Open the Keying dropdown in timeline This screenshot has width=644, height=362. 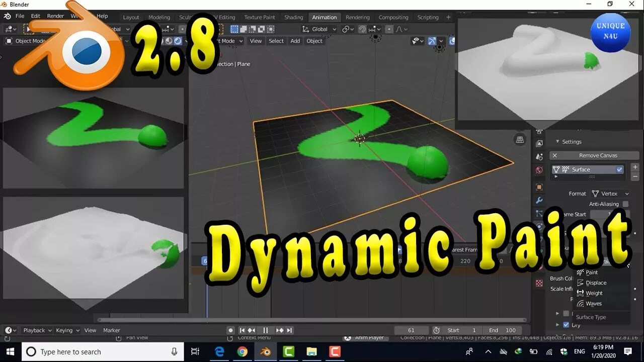click(x=67, y=330)
